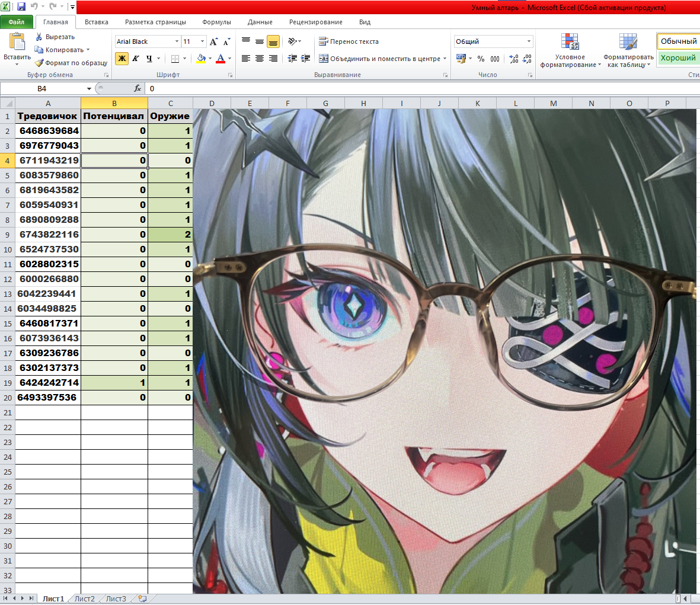Open the Name Box dropdown arrow
The image size is (700, 605).
point(89,89)
